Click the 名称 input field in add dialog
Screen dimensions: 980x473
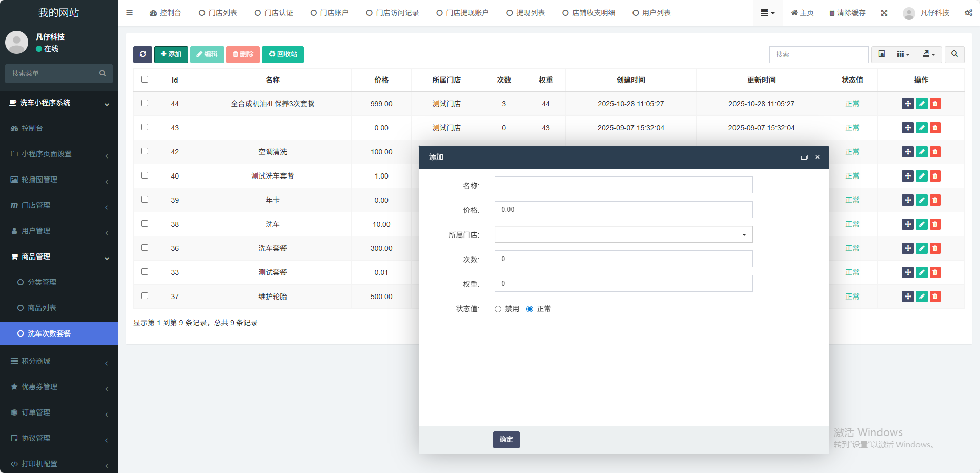tap(623, 185)
